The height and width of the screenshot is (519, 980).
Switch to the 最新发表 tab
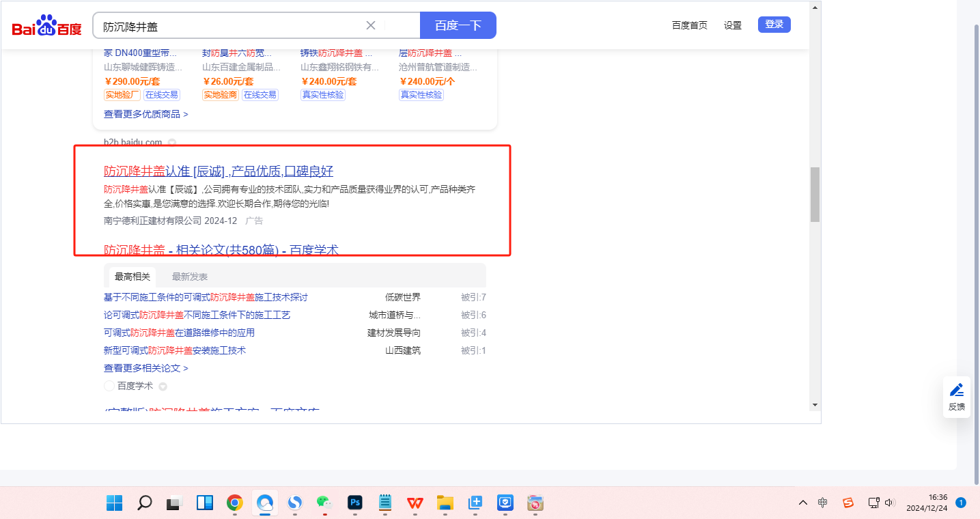[x=190, y=277]
